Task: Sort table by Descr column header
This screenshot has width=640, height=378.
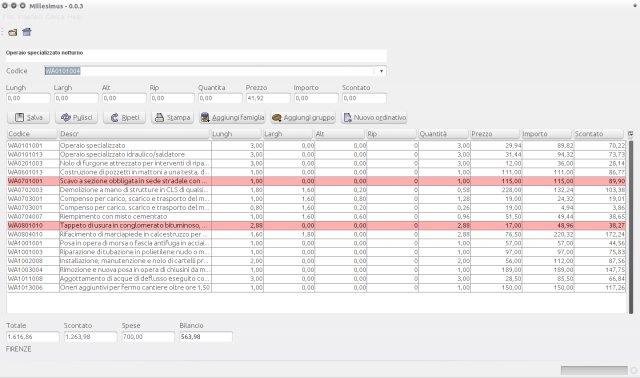Action: tap(135, 134)
